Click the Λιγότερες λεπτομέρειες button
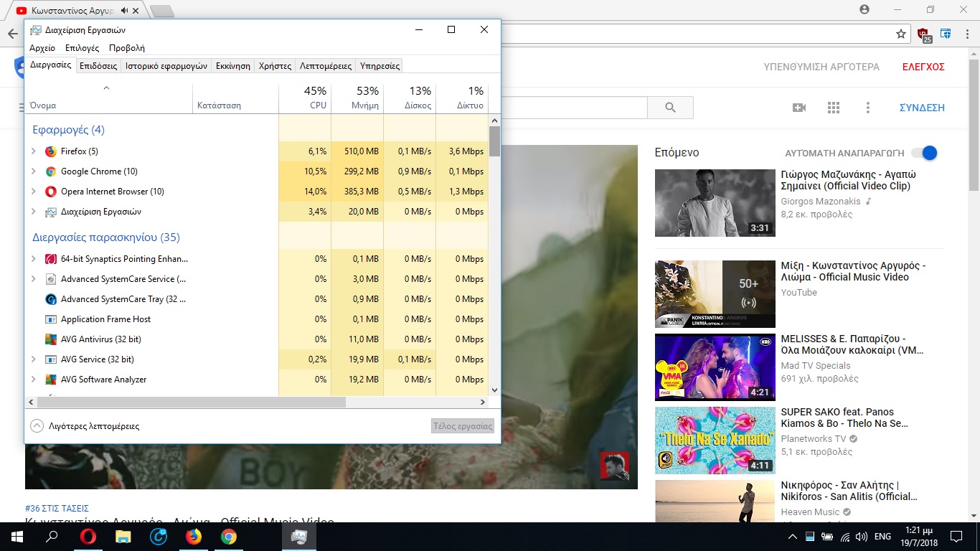This screenshot has height=551, width=980. (85, 426)
